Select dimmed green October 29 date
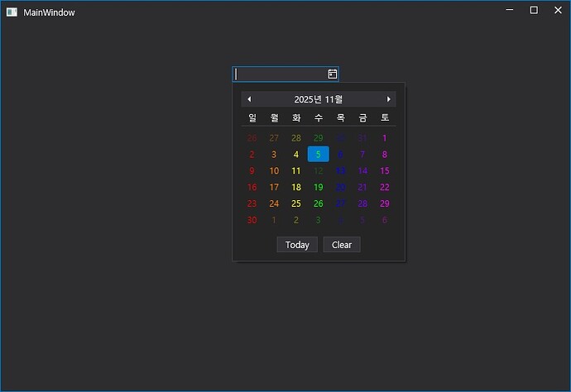Viewport: 571px width, 392px height. pyautogui.click(x=319, y=138)
